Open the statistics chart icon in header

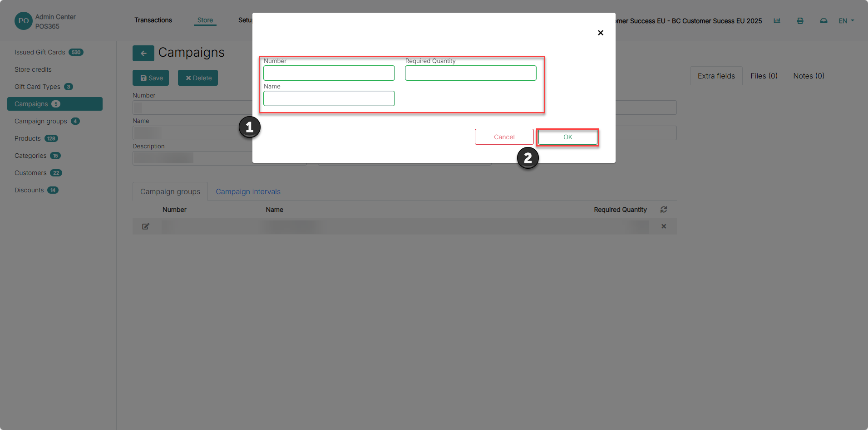click(777, 21)
